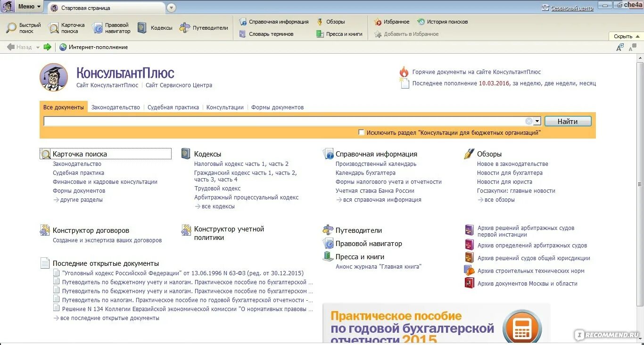Expand вся справочная информация
The height and width of the screenshot is (345, 644).
pyautogui.click(x=382, y=200)
